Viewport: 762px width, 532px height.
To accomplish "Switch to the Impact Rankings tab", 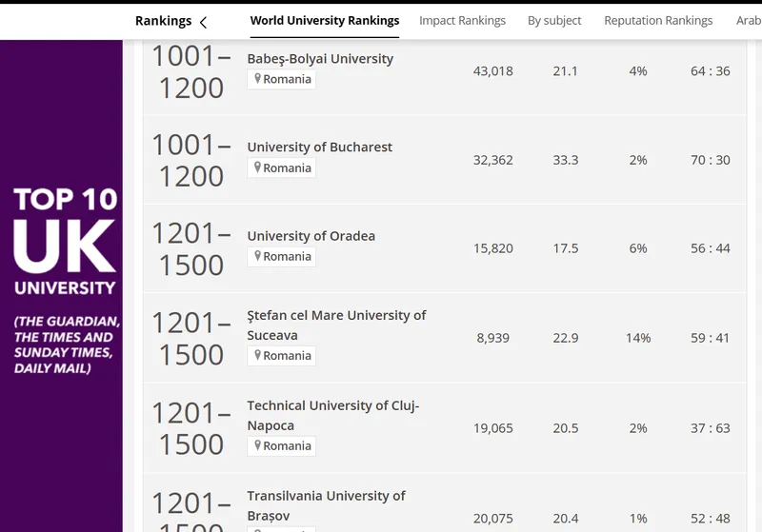I will point(462,21).
